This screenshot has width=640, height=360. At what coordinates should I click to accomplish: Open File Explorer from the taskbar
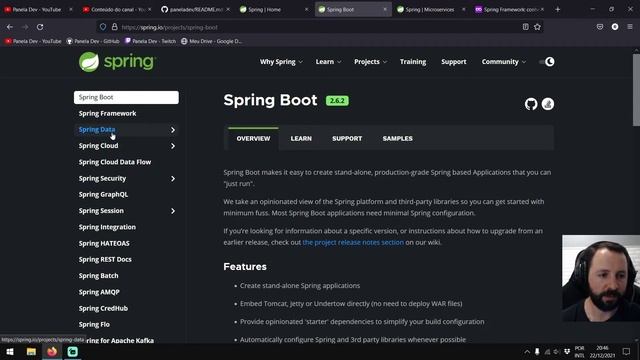(x=31, y=351)
